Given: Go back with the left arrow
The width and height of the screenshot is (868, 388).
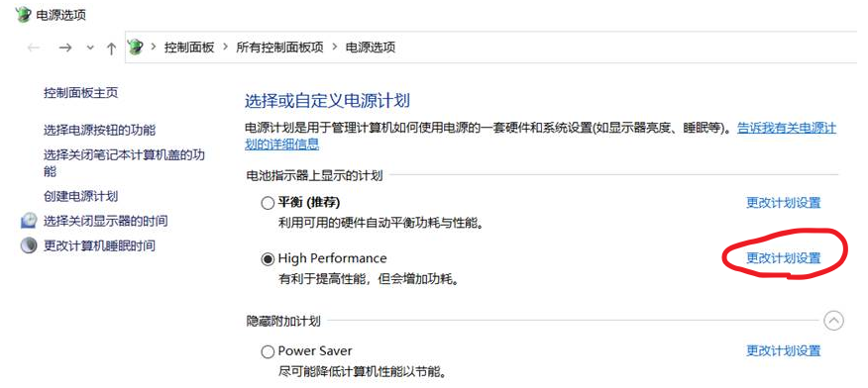Looking at the screenshot, I should coord(34,48).
